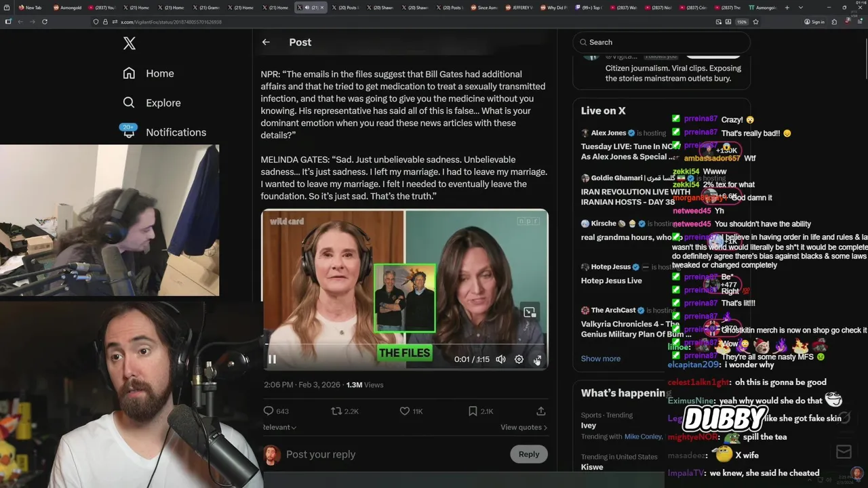
Task: Mute the active tab via its speaker icon
Action: (308, 7)
